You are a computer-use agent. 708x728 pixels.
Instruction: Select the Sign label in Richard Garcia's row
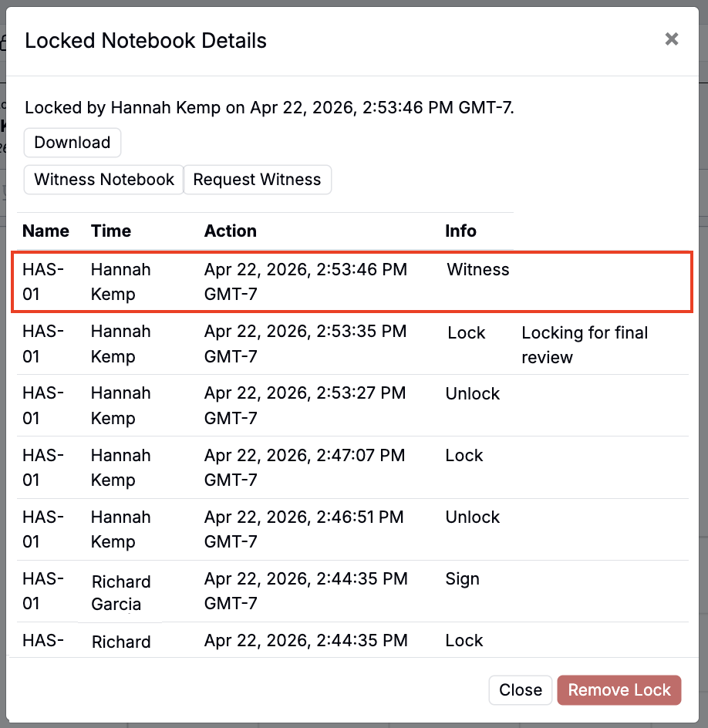point(463,579)
